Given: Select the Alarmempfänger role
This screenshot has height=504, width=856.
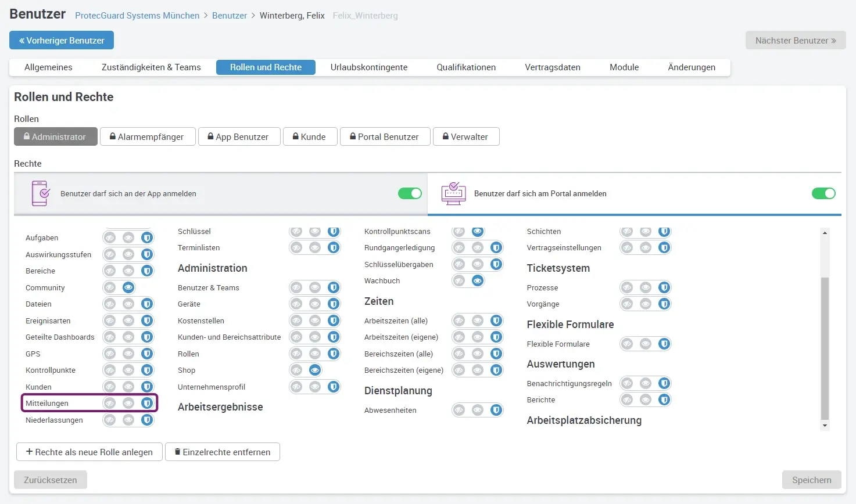Looking at the screenshot, I should point(148,137).
